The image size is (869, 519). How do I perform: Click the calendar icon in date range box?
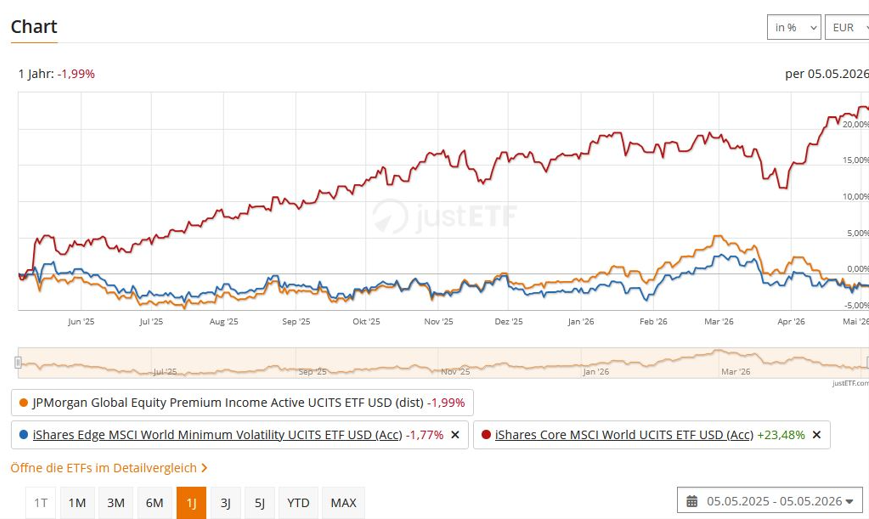tap(692, 501)
